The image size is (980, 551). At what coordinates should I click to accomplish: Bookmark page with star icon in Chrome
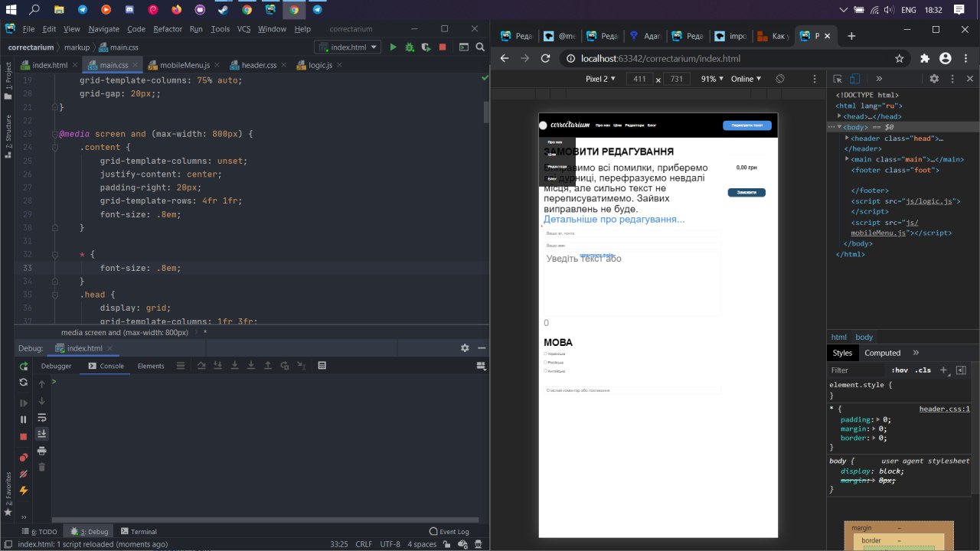coord(900,58)
